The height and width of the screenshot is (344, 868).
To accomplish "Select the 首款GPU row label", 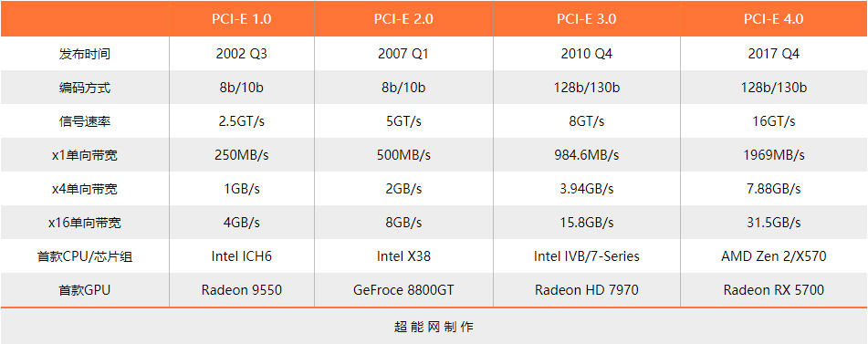I will (x=85, y=290).
